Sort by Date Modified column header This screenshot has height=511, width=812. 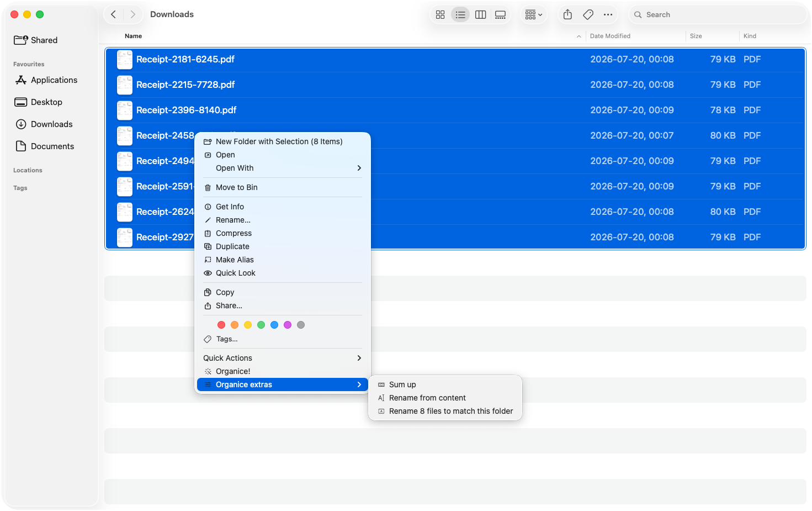tap(610, 36)
